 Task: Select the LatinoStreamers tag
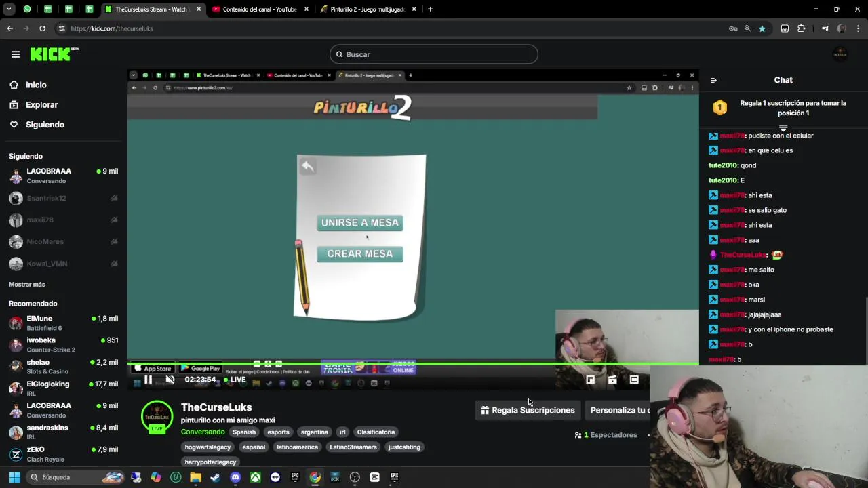(x=353, y=447)
